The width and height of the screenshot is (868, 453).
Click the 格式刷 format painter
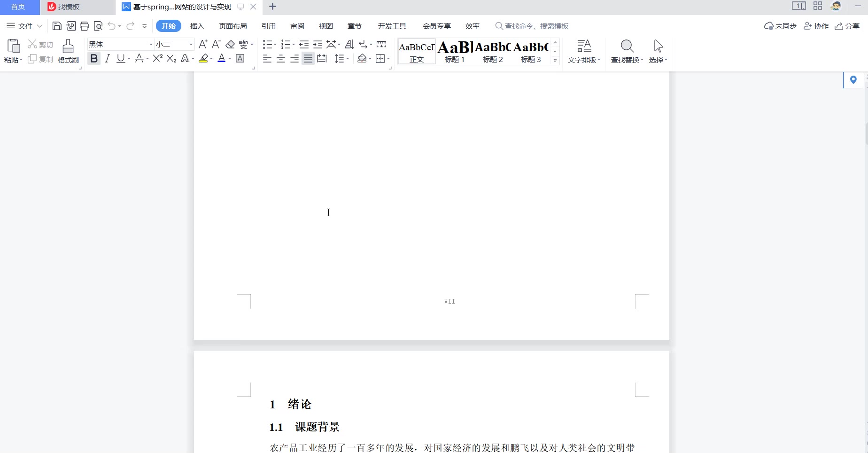coord(68,51)
